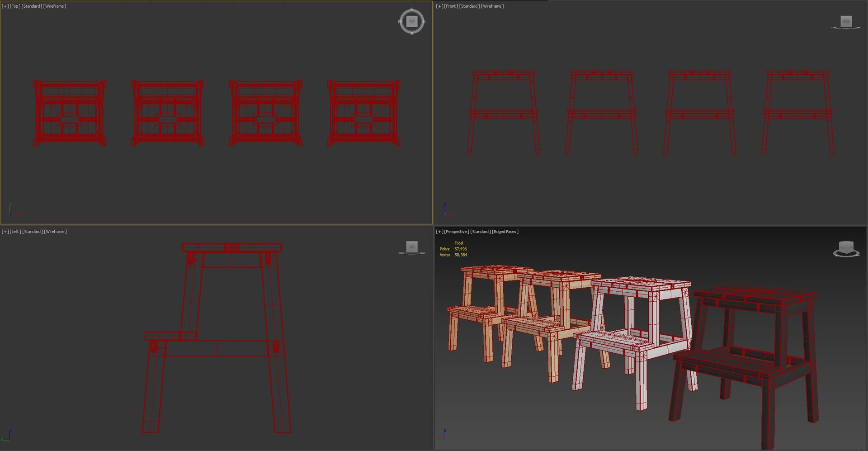Image resolution: width=868 pixels, height=451 pixels.
Task: Open the [+] general menu in Left viewport
Action: pos(5,232)
